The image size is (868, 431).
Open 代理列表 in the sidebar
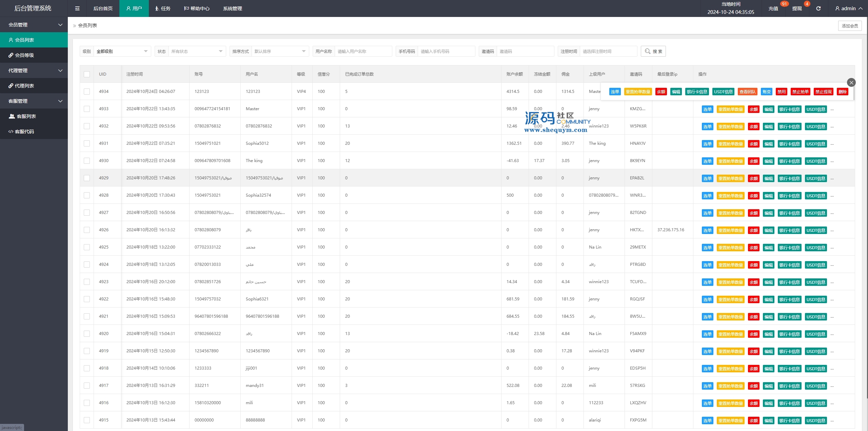(x=24, y=86)
